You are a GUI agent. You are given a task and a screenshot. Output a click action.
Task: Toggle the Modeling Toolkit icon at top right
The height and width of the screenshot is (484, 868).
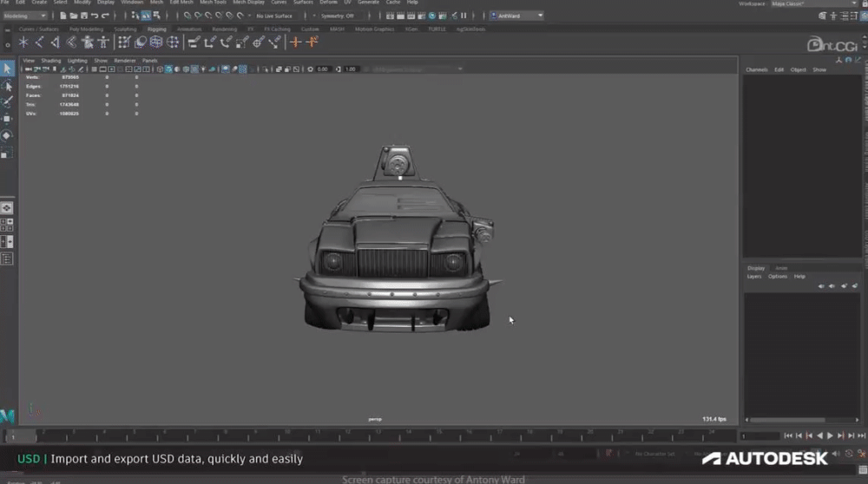click(823, 16)
